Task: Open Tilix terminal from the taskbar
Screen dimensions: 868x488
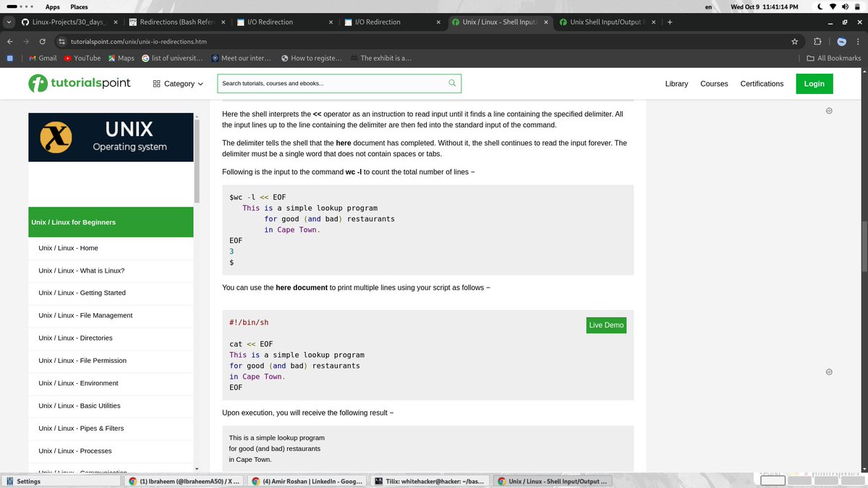Action: (x=430, y=480)
